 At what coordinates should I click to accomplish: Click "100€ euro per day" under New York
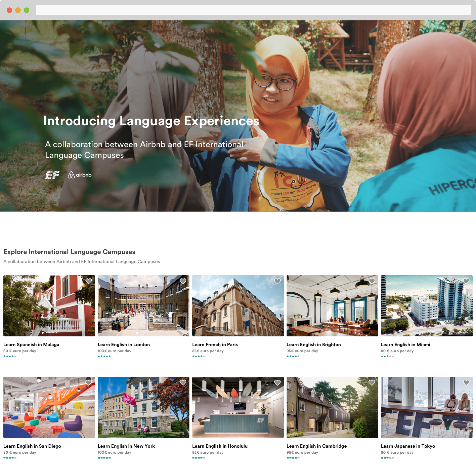(114, 452)
